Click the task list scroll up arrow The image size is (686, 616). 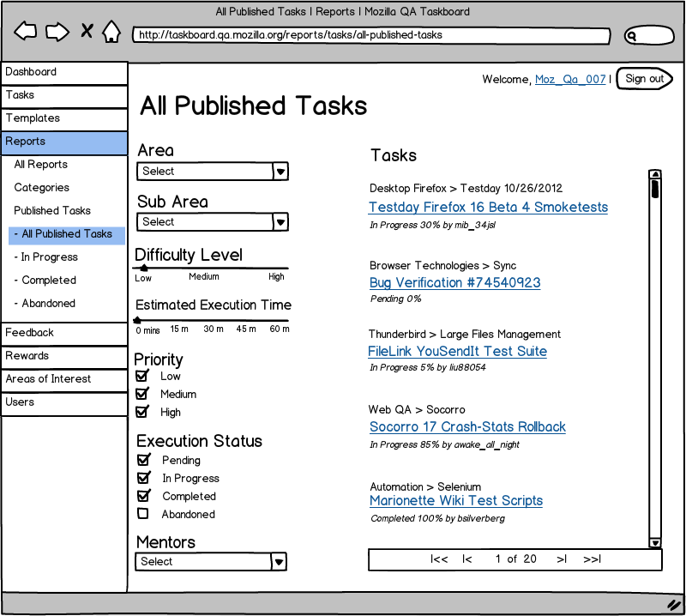pos(655,174)
